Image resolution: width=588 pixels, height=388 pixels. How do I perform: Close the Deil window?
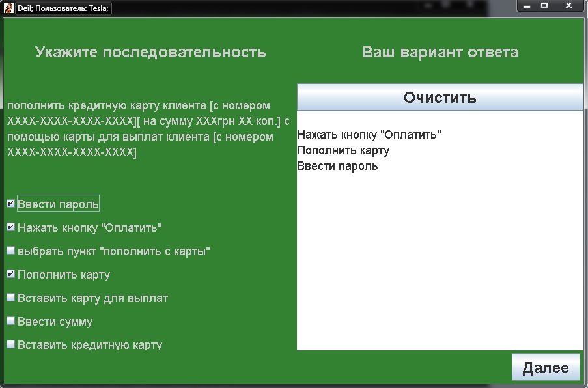(x=569, y=6)
